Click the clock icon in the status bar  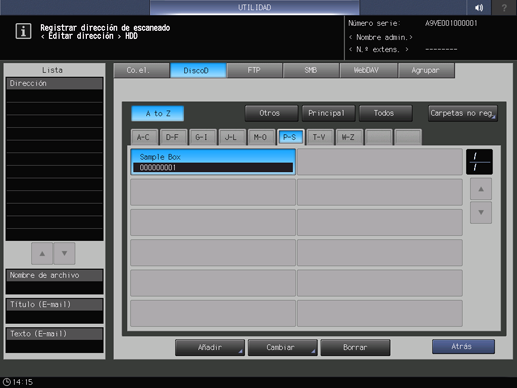(x=6, y=382)
